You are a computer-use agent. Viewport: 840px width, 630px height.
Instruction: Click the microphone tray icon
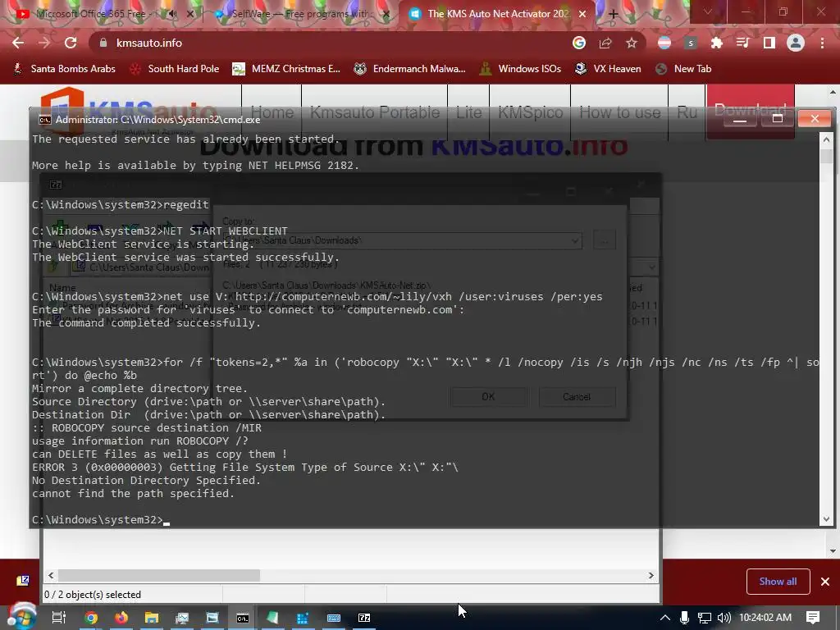(684, 618)
